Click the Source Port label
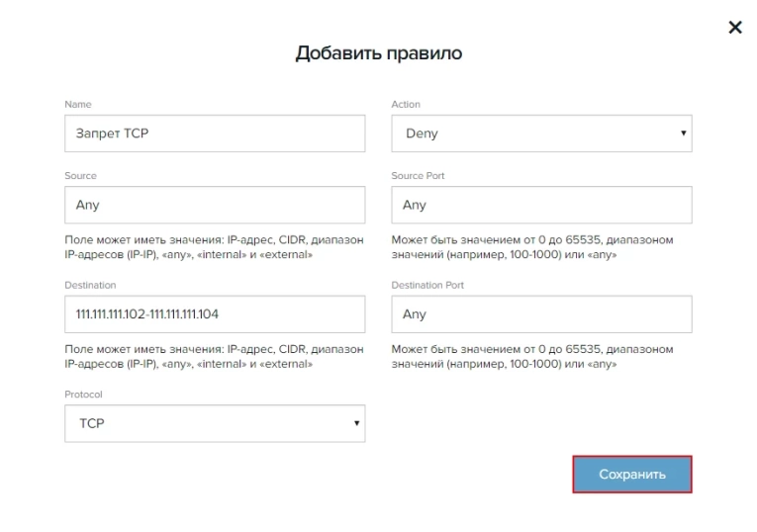 pyautogui.click(x=418, y=176)
